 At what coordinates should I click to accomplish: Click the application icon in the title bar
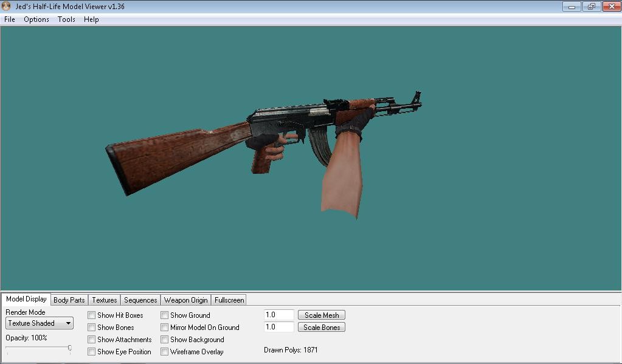click(6, 6)
